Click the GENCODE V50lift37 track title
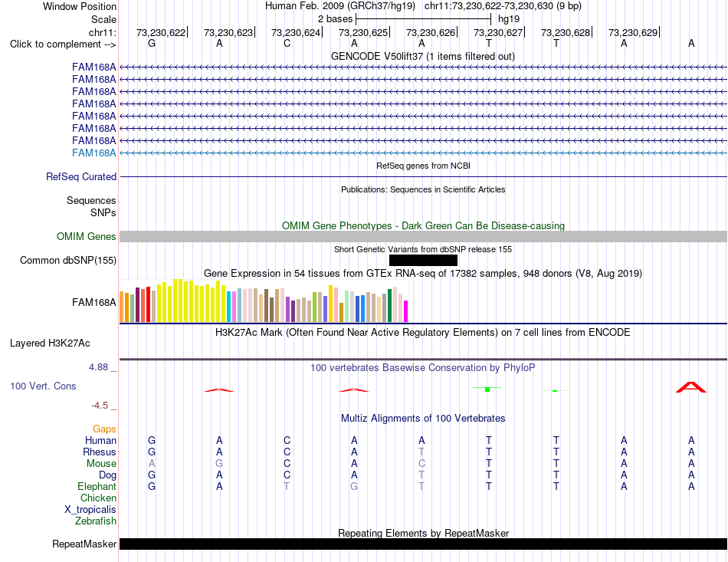Image resolution: width=728 pixels, height=562 pixels. tap(423, 56)
